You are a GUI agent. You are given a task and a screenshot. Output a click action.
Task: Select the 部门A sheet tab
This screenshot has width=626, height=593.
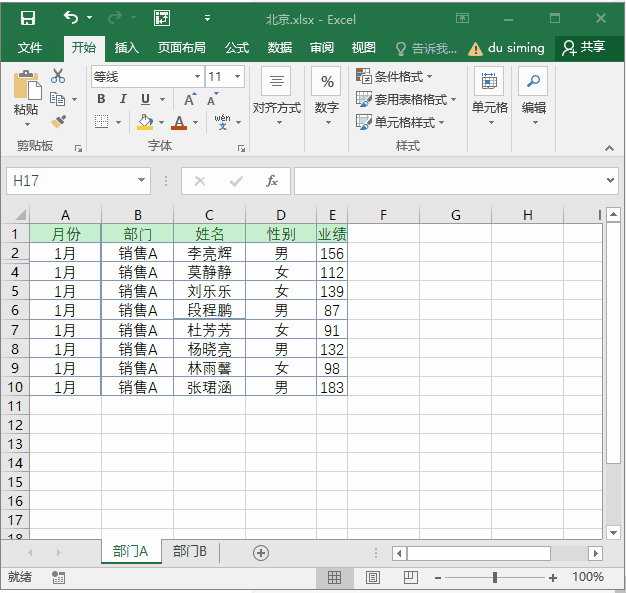[x=131, y=551]
